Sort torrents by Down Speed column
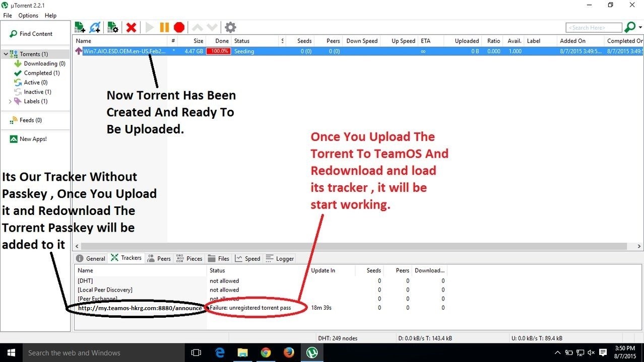This screenshot has width=644, height=362. 361,41
